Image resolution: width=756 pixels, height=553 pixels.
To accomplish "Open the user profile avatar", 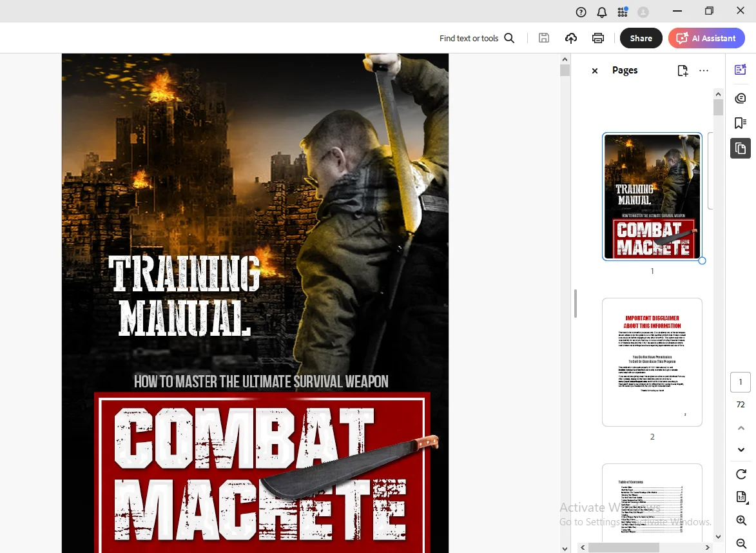I will pos(643,12).
